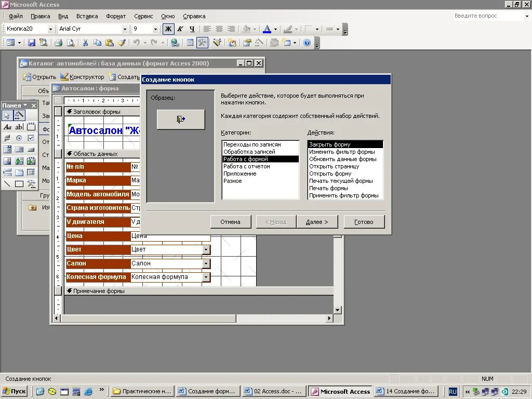Click the Field List toolbar icon
532x399 pixels.
(x=190, y=43)
